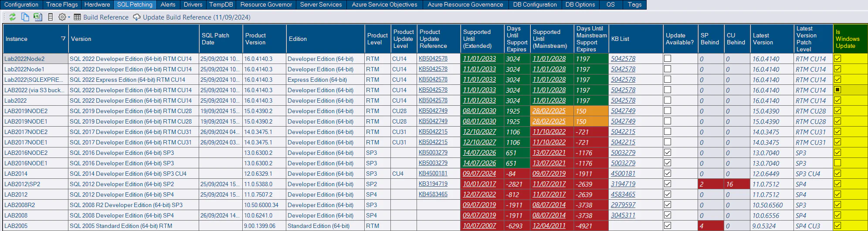The width and height of the screenshot is (868, 231).
Task: Toggle Update Available for LAB2005
Action: tap(668, 225)
